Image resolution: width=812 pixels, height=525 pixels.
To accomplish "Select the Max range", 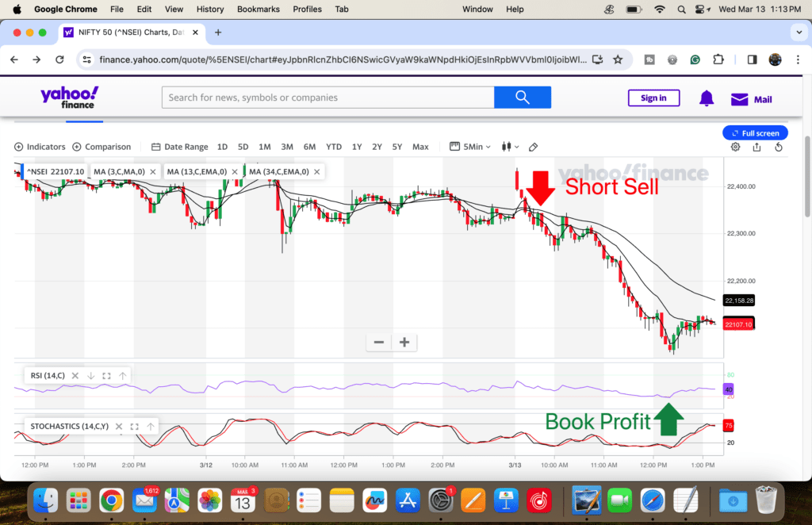I will tap(420, 147).
